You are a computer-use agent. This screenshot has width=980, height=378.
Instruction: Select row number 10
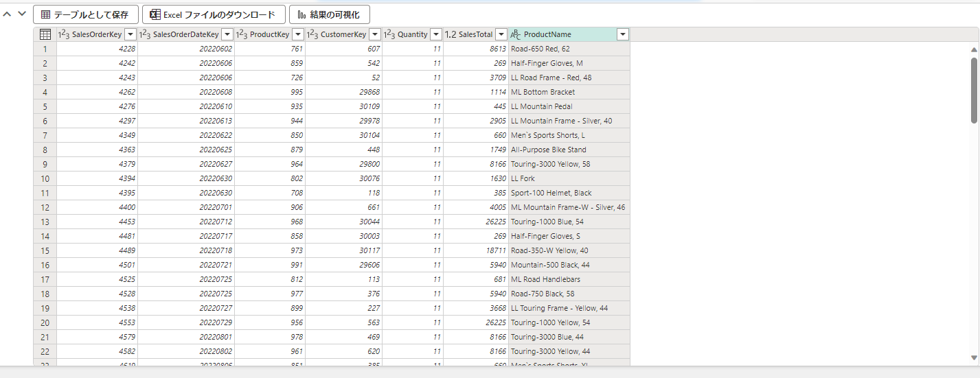click(x=45, y=178)
